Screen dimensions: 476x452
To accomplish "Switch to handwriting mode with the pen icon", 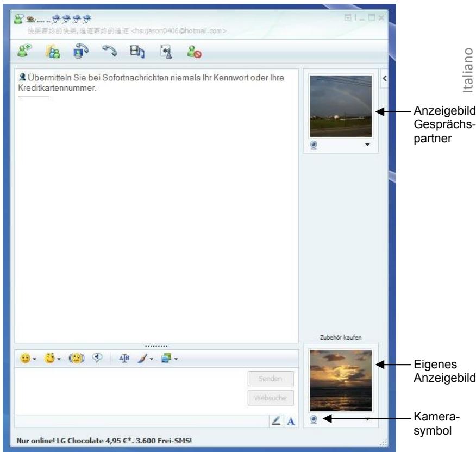I will click(x=276, y=421).
